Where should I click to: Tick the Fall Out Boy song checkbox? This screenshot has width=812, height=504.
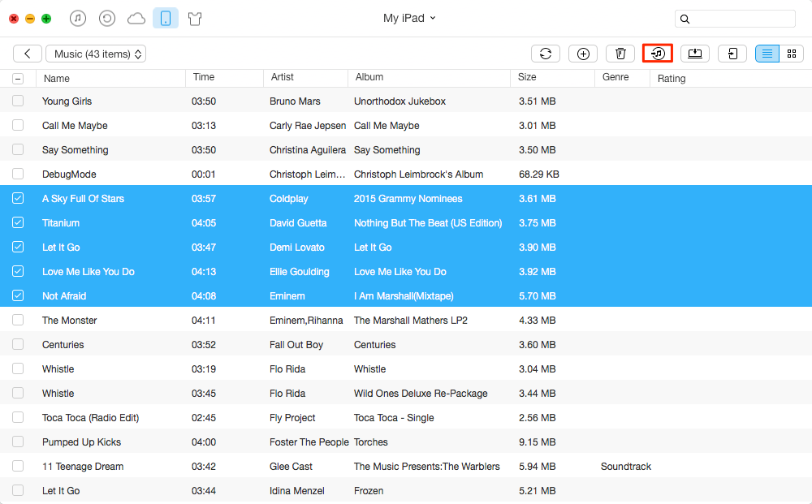tap(18, 344)
